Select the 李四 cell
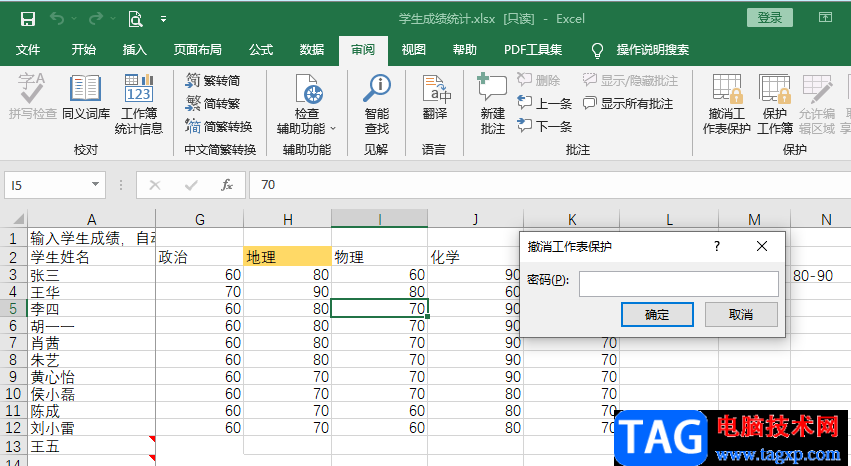 [x=91, y=309]
